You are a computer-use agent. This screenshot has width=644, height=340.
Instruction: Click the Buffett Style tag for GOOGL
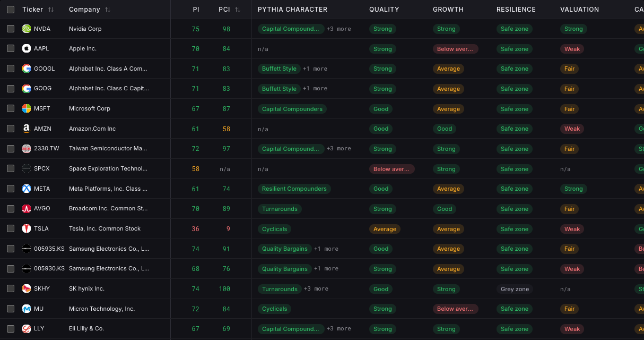(279, 69)
